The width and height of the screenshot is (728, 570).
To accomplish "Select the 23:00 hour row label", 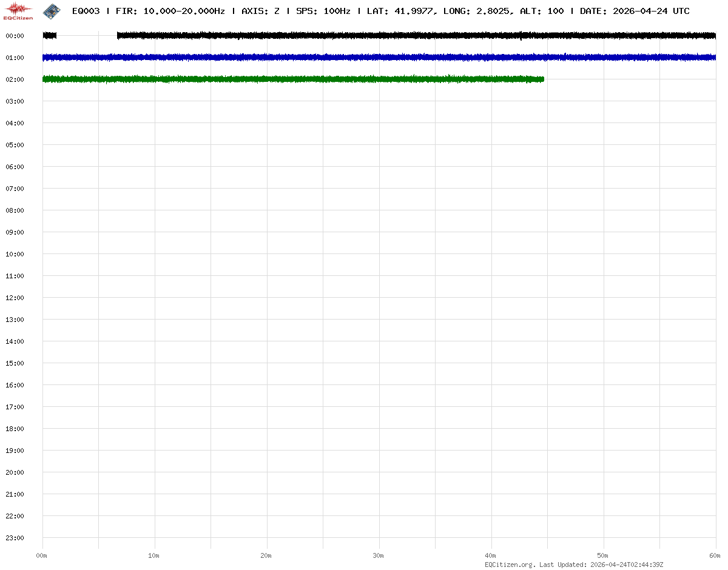I will click(15, 538).
